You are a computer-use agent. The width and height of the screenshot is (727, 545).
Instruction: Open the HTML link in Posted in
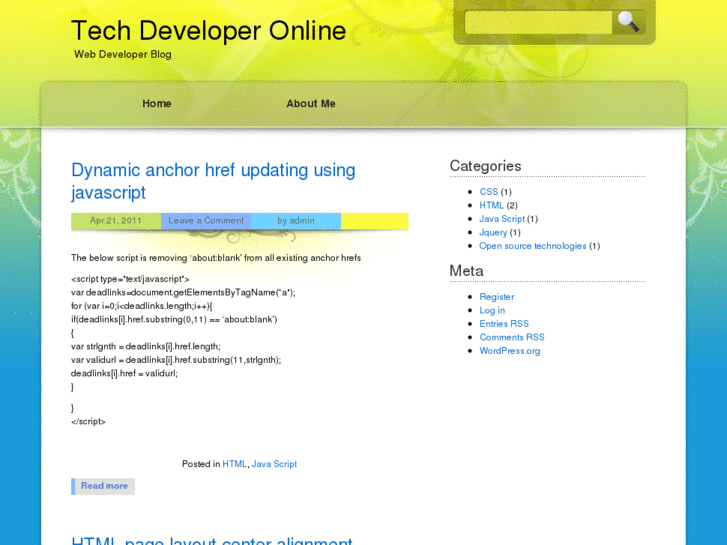click(234, 464)
